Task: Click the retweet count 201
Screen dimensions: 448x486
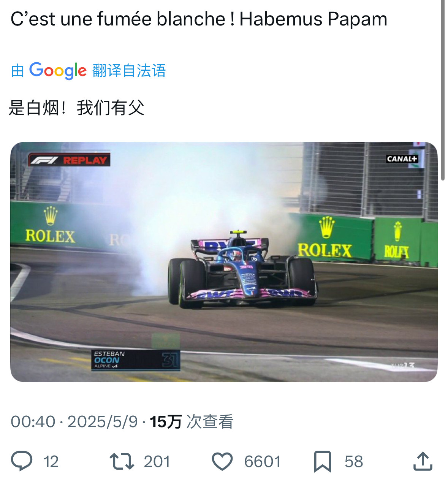Action: (x=157, y=461)
